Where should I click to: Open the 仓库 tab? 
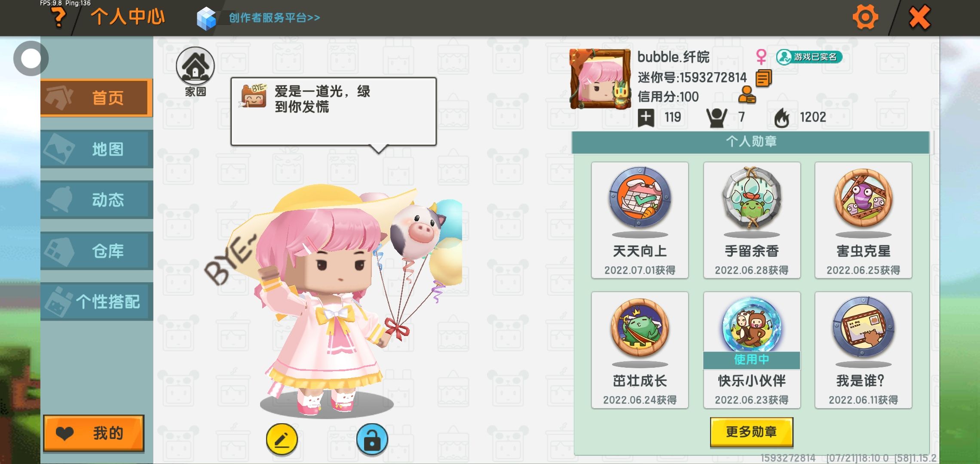coord(96,250)
